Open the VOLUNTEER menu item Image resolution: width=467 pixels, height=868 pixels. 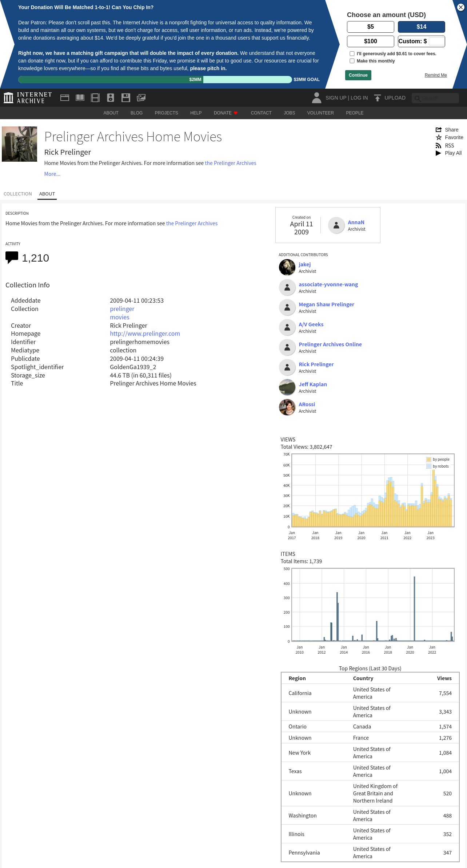coord(320,113)
